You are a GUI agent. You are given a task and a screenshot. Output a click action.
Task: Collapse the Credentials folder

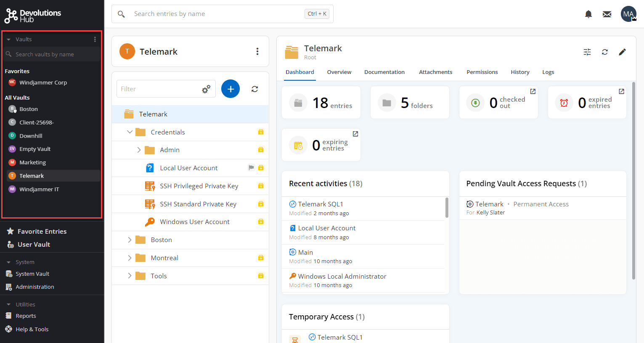130,132
